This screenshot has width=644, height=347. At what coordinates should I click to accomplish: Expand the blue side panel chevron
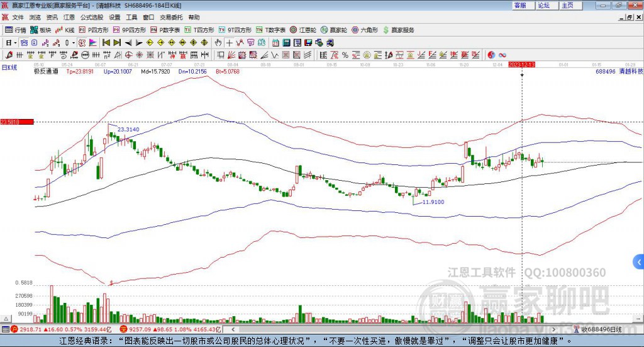click(x=639, y=262)
